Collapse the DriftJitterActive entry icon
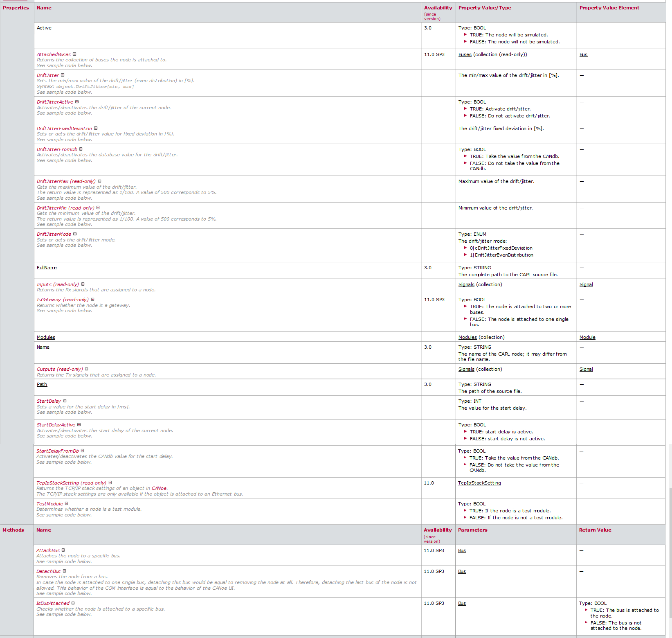The image size is (672, 638). coord(77,101)
